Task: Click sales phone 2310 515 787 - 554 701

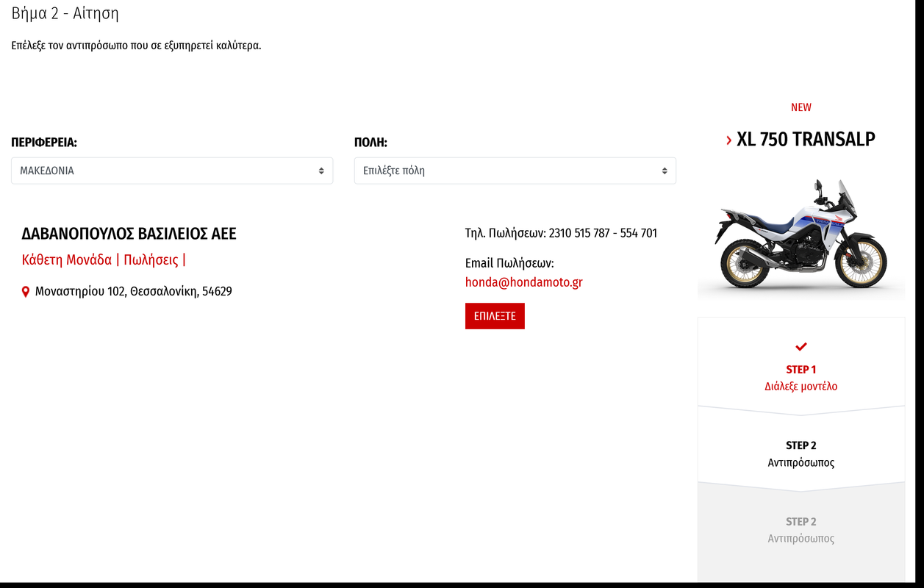Action: point(603,233)
